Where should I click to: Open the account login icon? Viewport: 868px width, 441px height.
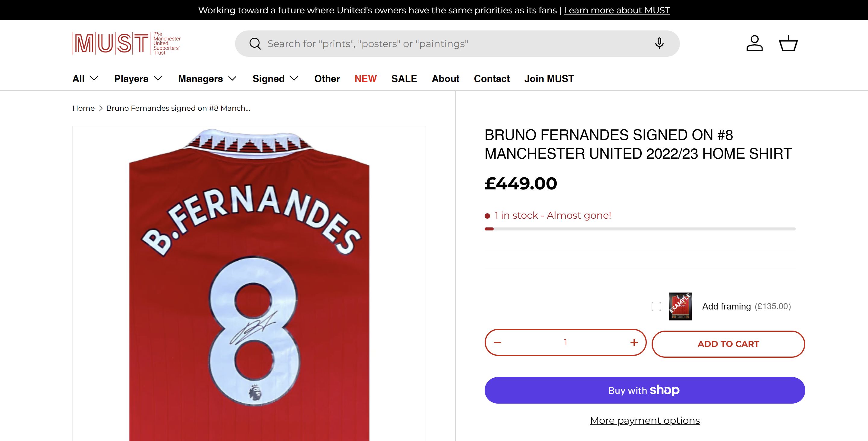pos(754,43)
